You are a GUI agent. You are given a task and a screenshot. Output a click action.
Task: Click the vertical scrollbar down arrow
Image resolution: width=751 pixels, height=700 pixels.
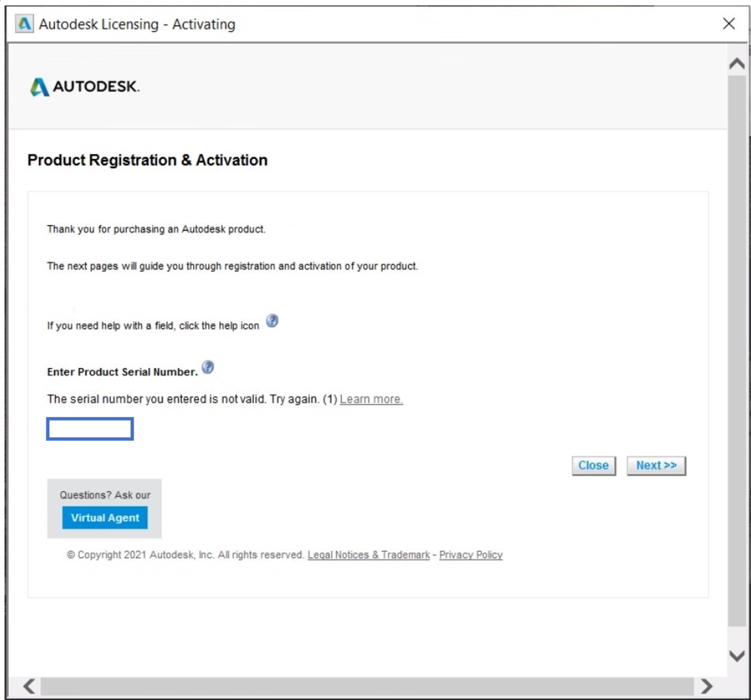tap(737, 656)
